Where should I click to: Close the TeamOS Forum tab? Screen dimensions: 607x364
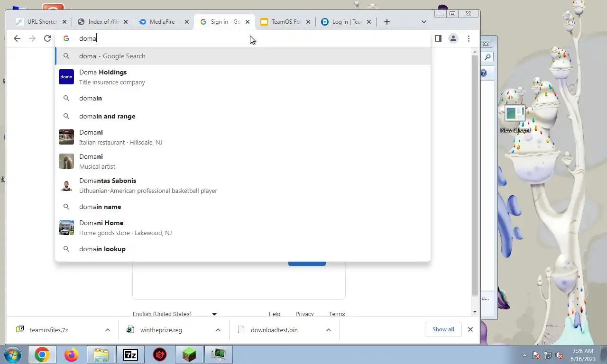(308, 22)
